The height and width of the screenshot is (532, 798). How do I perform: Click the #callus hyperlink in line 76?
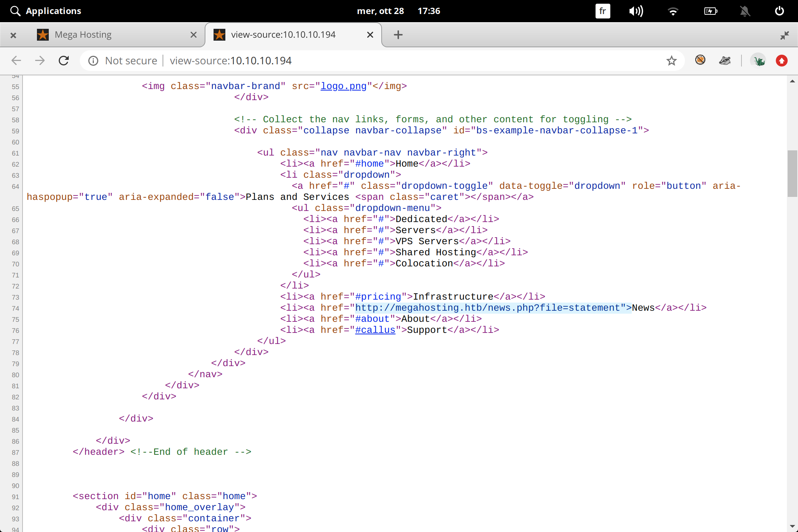coord(375,330)
